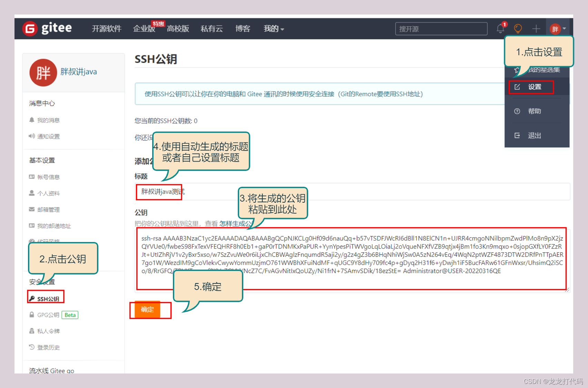This screenshot has height=388, width=588.
Task: Focus the 搜开源 search box
Action: click(441, 29)
